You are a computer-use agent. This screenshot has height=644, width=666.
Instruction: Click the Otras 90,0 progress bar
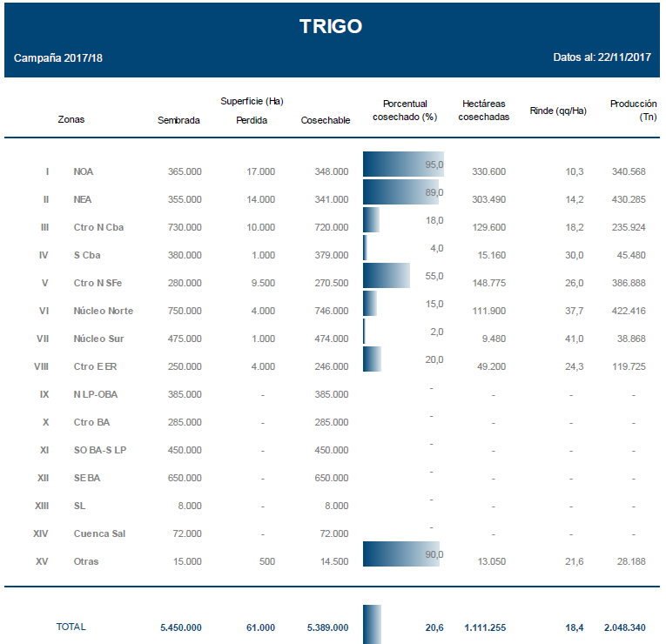pos(401,554)
